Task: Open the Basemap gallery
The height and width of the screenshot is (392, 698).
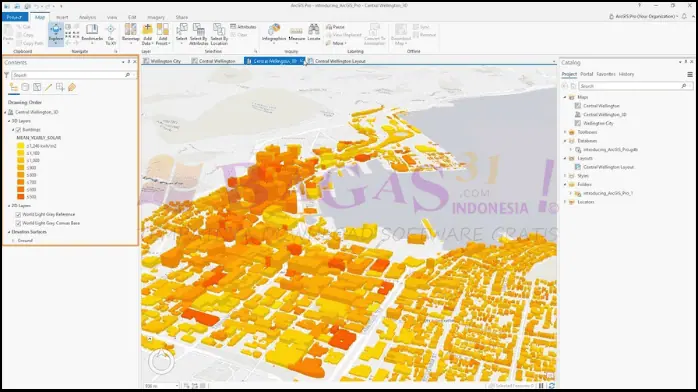Action: click(130, 34)
